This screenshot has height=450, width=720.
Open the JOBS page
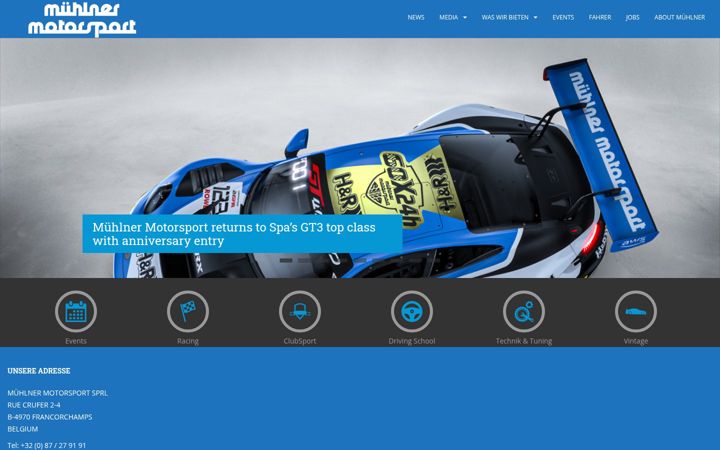pyautogui.click(x=632, y=17)
